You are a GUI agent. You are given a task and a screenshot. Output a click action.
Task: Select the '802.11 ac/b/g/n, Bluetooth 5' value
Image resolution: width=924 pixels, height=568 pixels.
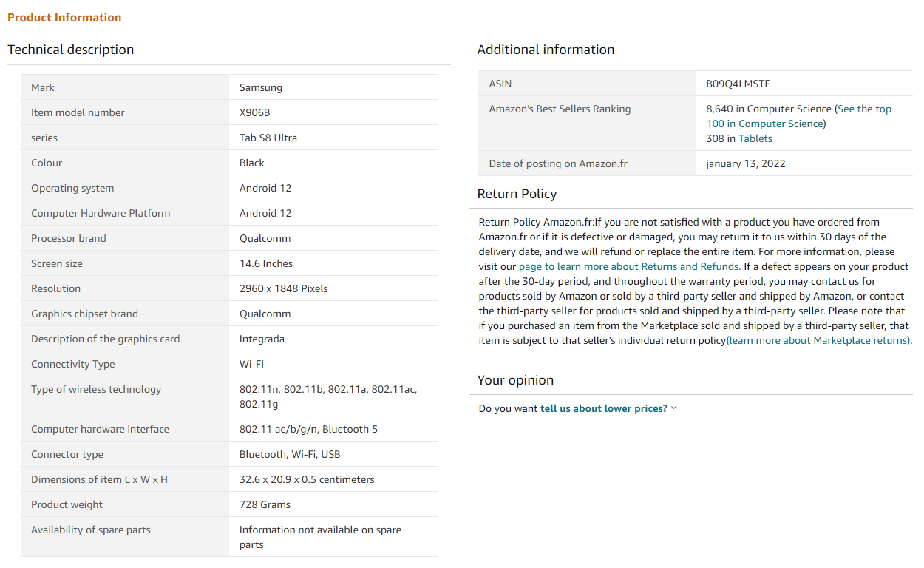(x=308, y=429)
